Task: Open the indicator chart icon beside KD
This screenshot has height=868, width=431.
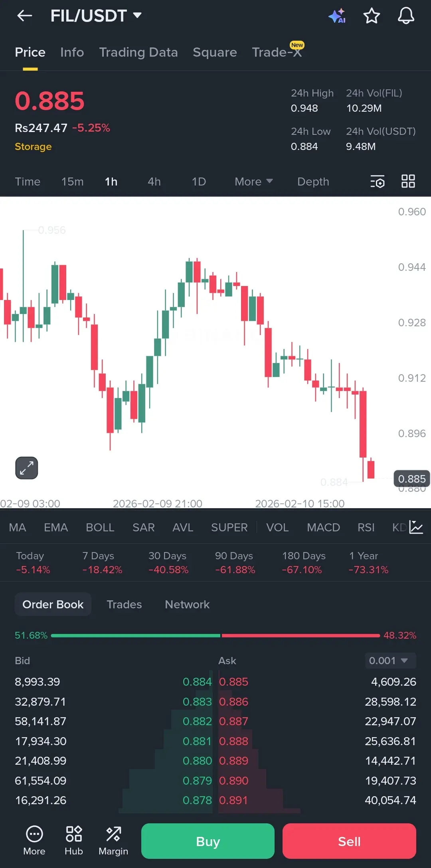Action: point(416,527)
